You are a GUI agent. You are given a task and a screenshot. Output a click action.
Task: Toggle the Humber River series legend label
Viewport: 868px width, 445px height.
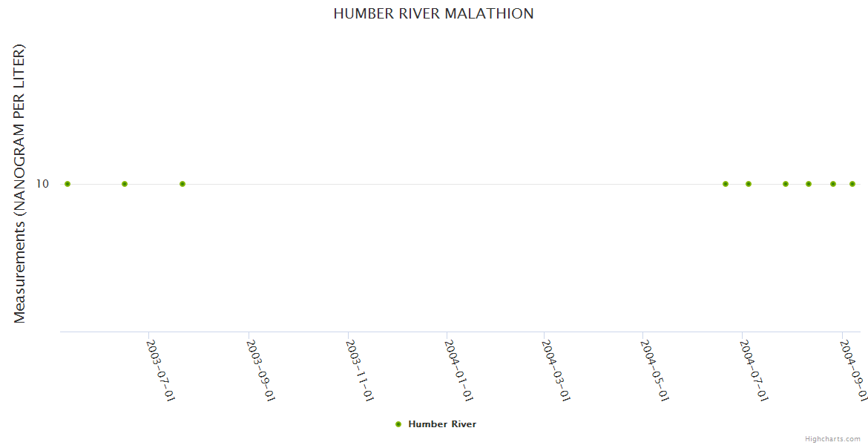pyautogui.click(x=442, y=424)
